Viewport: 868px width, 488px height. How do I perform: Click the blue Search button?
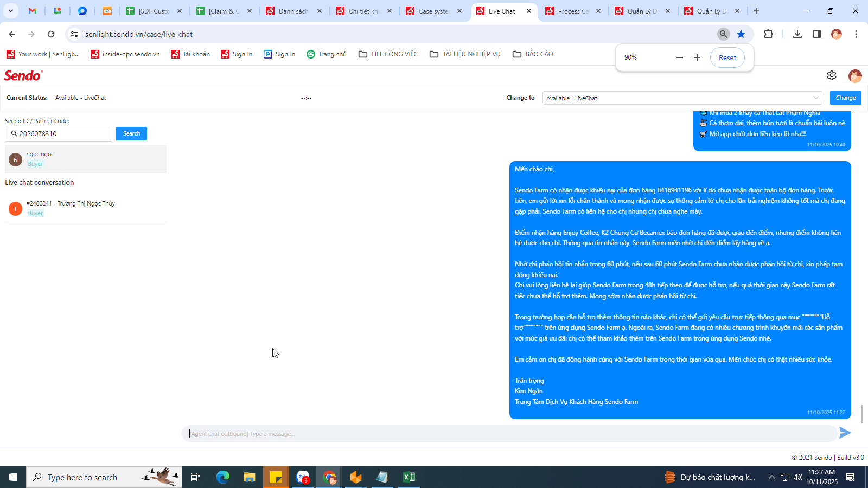click(x=131, y=133)
